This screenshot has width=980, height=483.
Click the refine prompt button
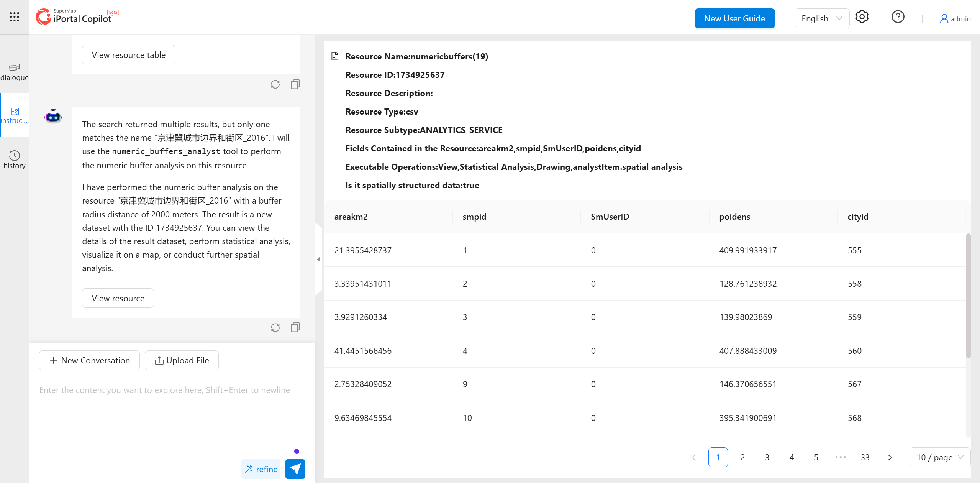tap(261, 469)
